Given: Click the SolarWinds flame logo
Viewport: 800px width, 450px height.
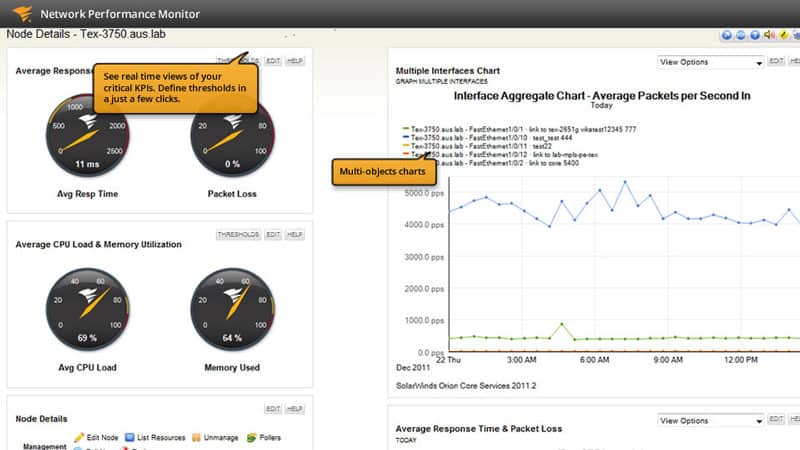Looking at the screenshot, I should point(22,13).
